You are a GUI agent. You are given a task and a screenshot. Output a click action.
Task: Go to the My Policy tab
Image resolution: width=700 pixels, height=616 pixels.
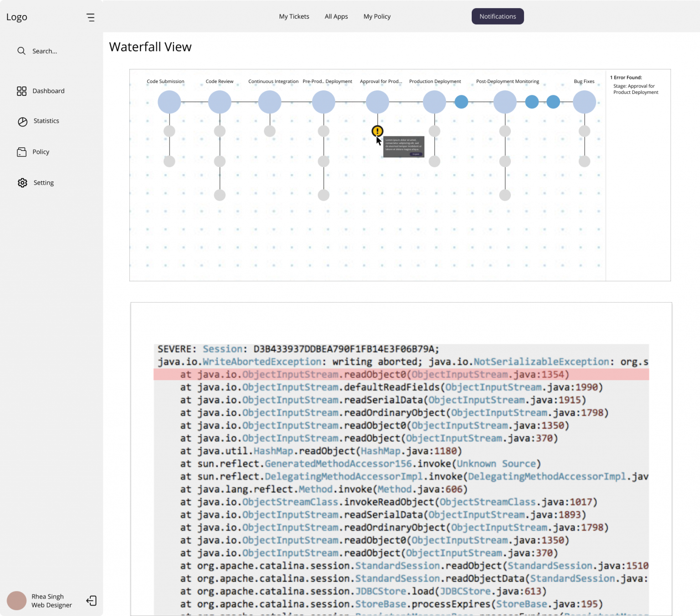[377, 16]
